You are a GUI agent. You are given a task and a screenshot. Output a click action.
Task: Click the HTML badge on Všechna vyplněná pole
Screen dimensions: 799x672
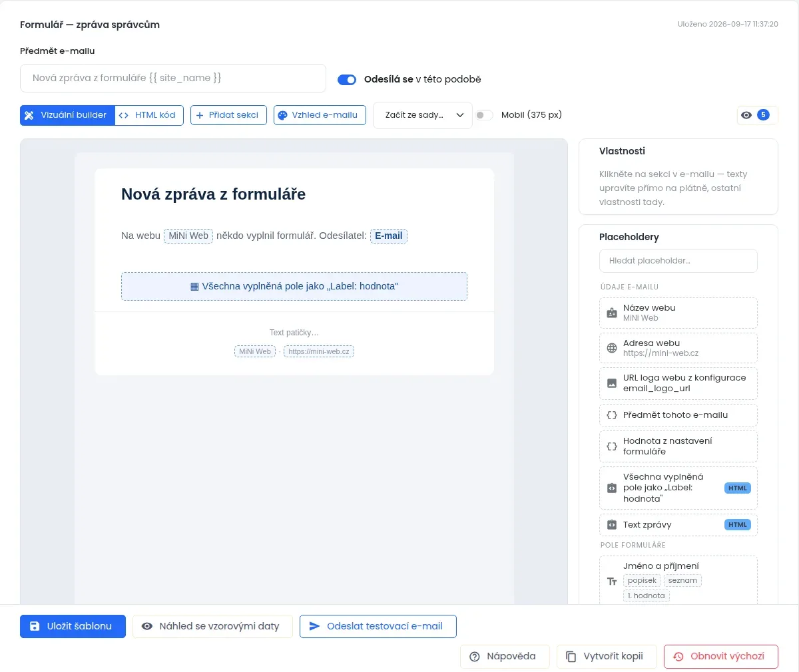[x=738, y=488]
